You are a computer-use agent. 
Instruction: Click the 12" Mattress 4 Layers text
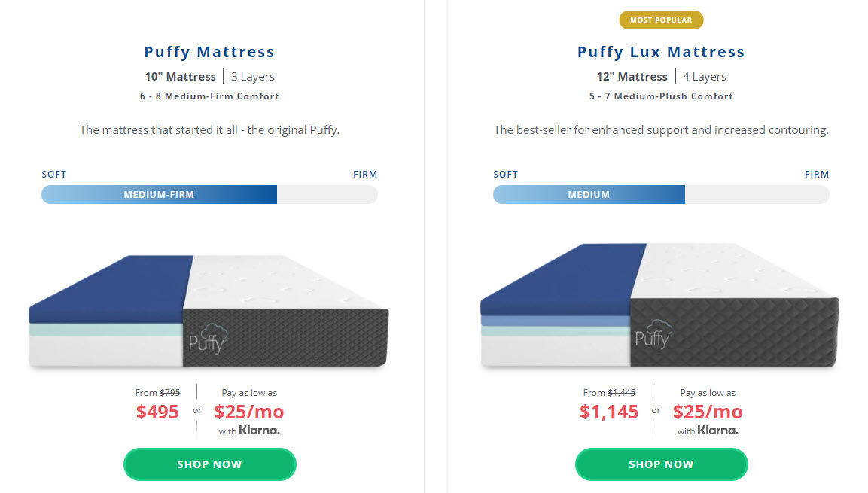662,76
